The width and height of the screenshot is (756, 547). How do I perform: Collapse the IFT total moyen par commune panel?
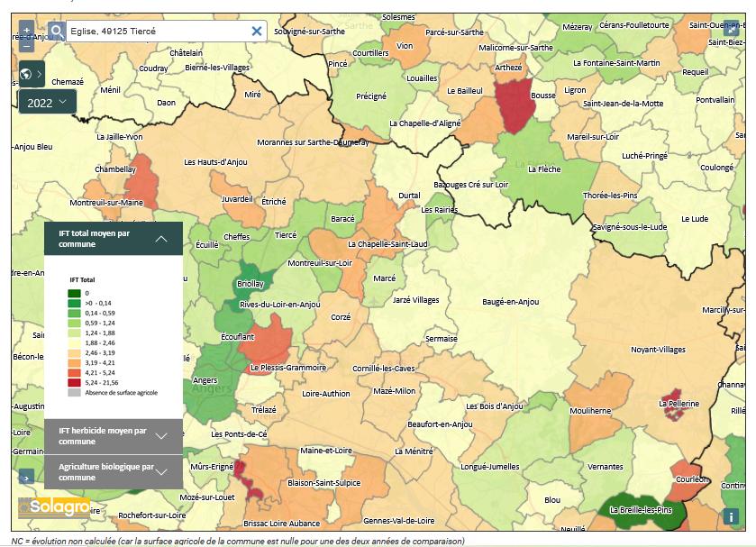click(161, 239)
